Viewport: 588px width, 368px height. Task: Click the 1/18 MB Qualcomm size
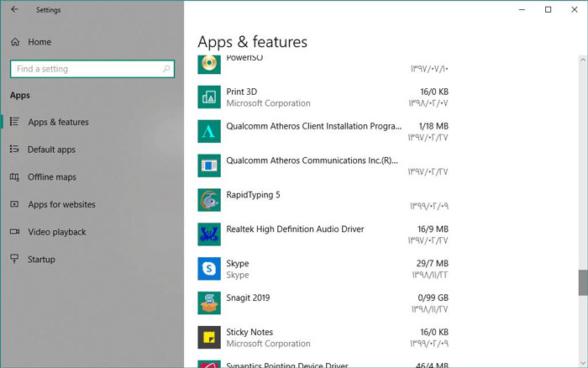433,126
